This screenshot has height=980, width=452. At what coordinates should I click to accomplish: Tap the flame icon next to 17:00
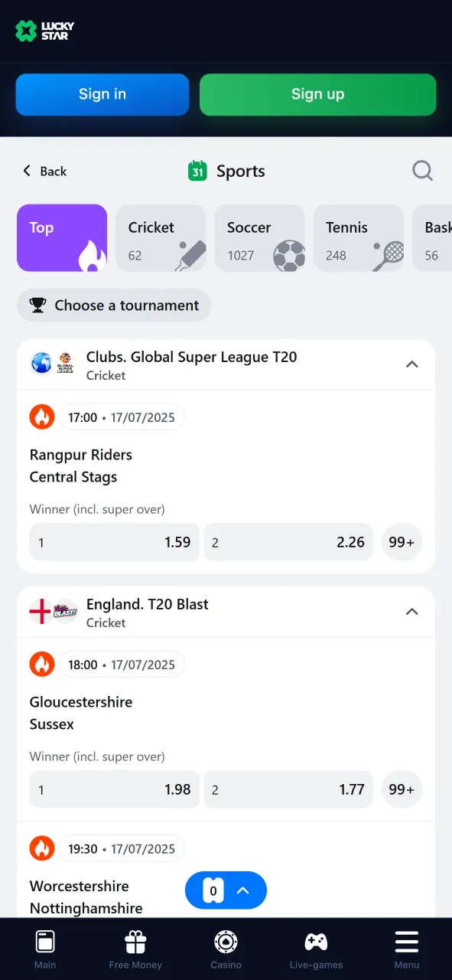(42, 416)
